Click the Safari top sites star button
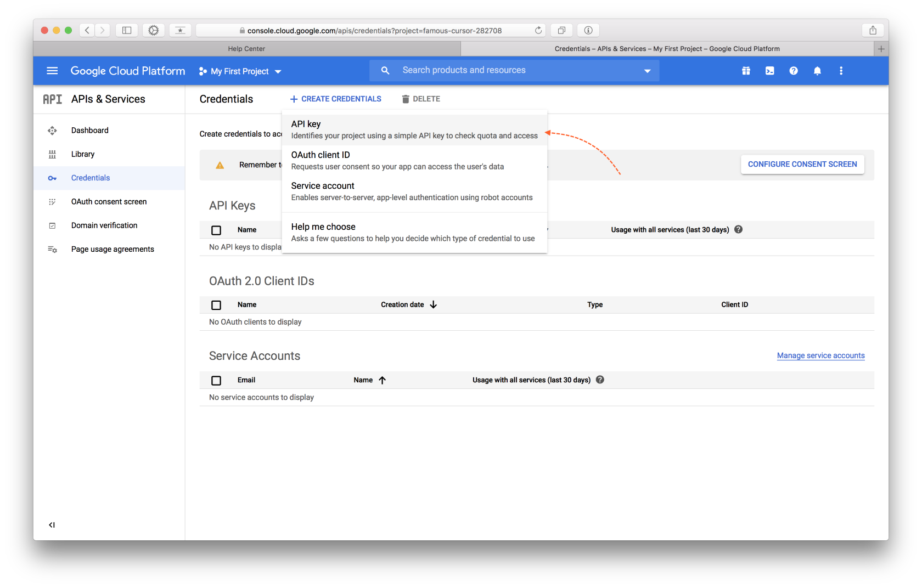Image resolution: width=922 pixels, height=588 pixels. [x=180, y=30]
